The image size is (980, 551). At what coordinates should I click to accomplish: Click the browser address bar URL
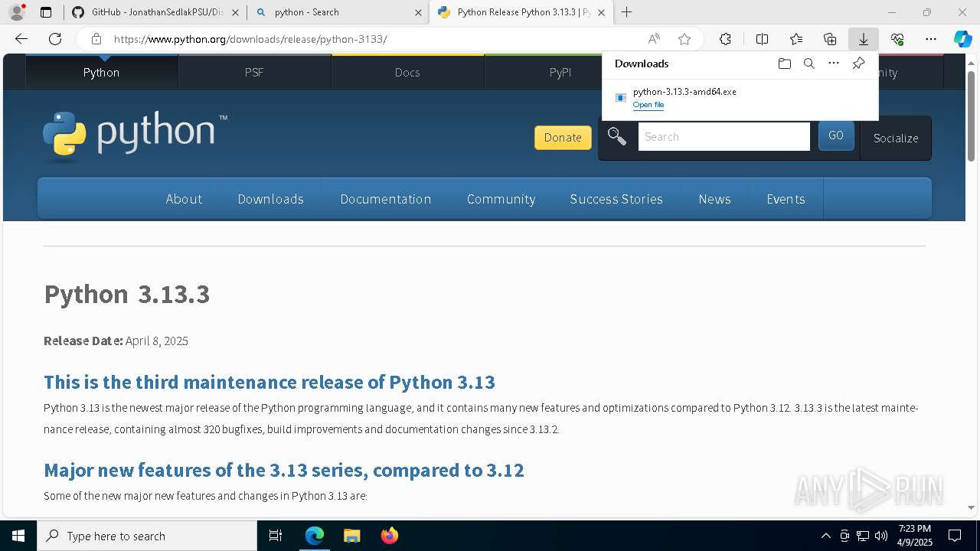[x=250, y=39]
